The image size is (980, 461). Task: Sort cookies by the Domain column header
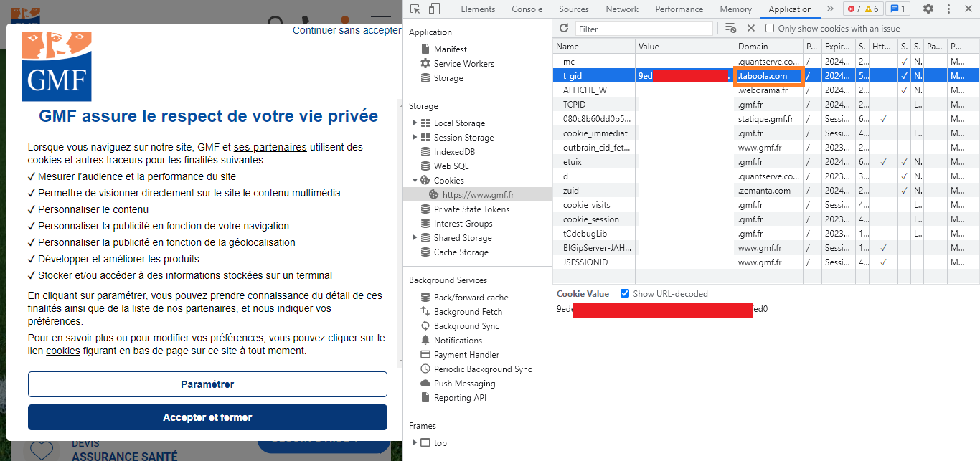[769, 46]
